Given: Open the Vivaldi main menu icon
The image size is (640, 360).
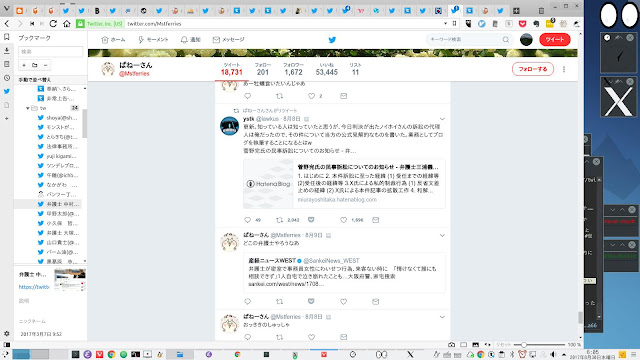Looking at the screenshot, I should (6, 9).
